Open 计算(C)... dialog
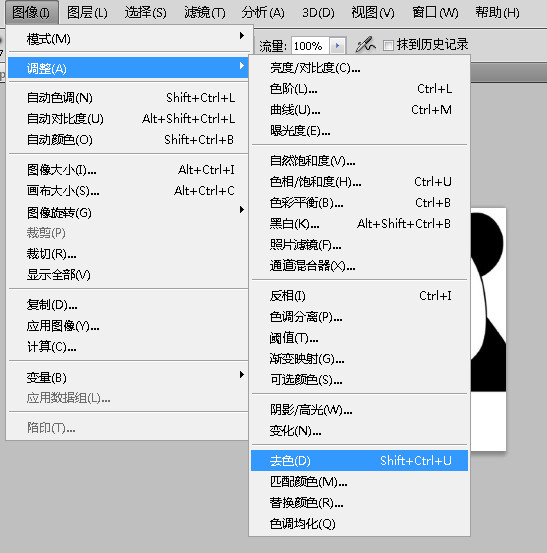The width and height of the screenshot is (547, 553). 128,347
